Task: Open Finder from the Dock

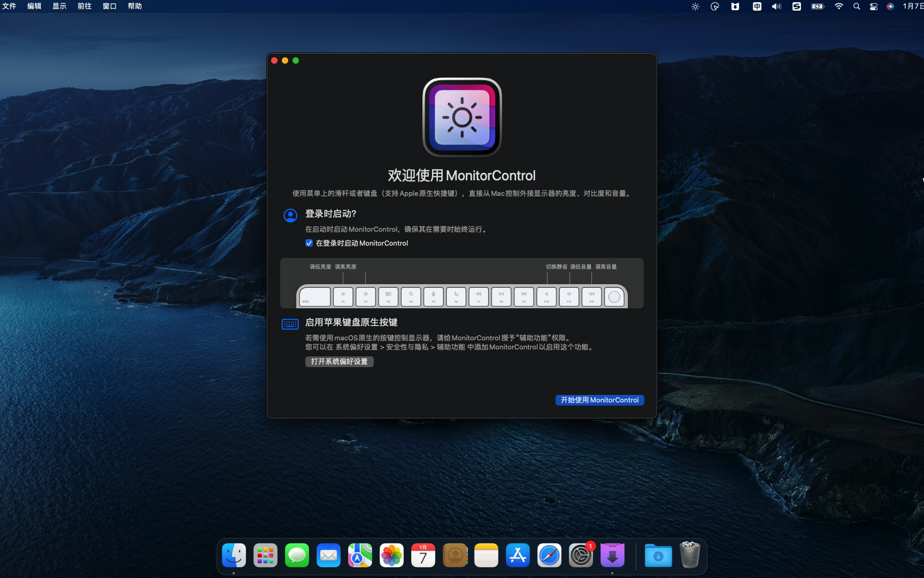Action: tap(234, 556)
